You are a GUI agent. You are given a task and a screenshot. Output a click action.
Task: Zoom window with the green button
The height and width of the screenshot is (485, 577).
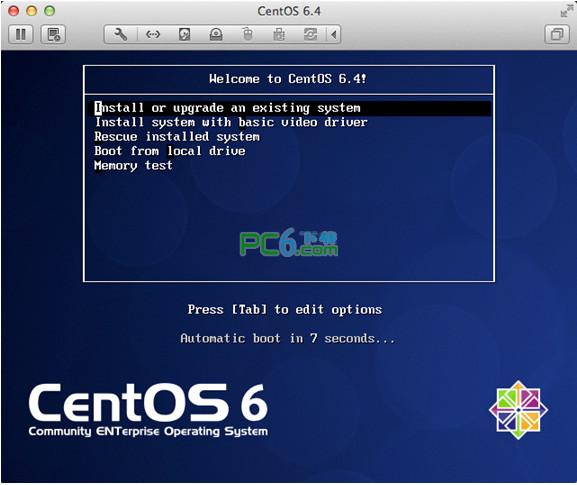(50, 11)
